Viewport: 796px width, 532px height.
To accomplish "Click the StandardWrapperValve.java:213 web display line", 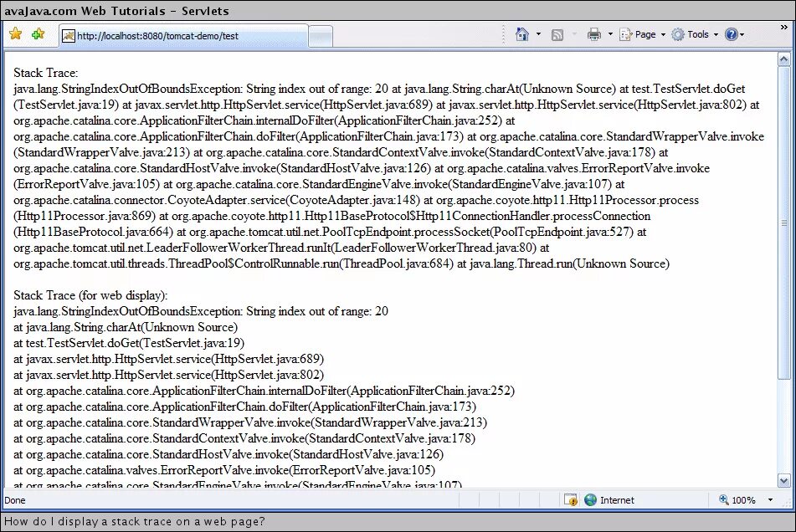I will pos(250,422).
